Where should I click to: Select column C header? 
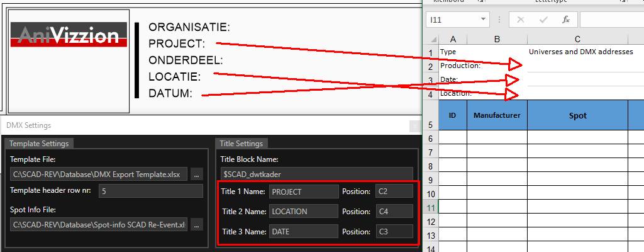click(x=577, y=40)
